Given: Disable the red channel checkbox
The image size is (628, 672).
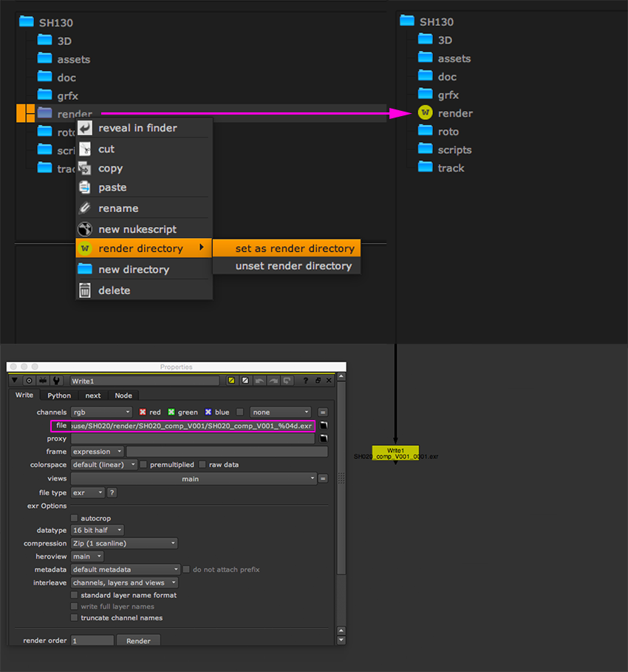Looking at the screenshot, I should [143, 412].
